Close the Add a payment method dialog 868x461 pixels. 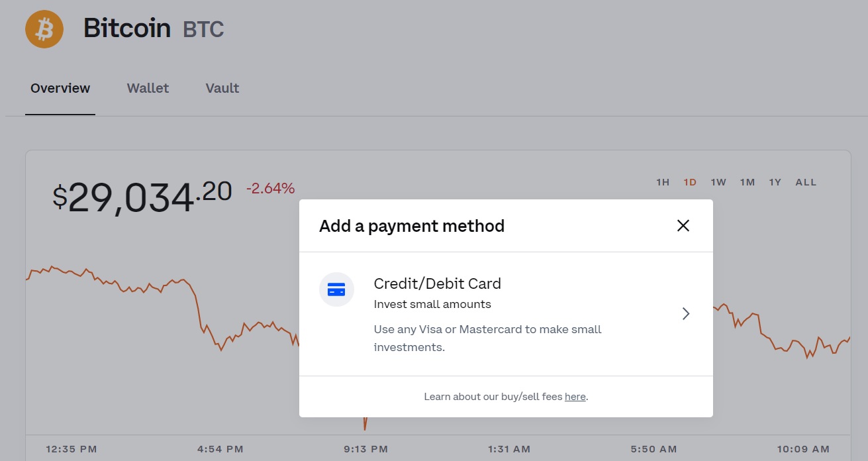[683, 225]
